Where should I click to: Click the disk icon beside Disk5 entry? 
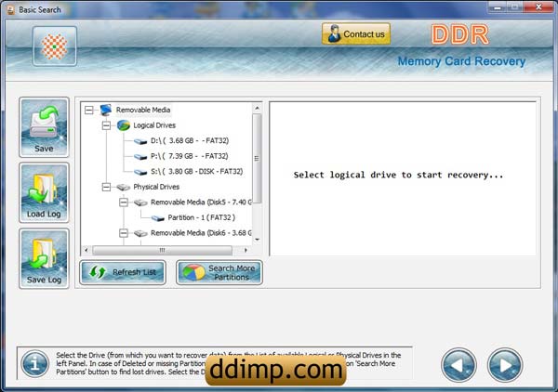(x=140, y=203)
